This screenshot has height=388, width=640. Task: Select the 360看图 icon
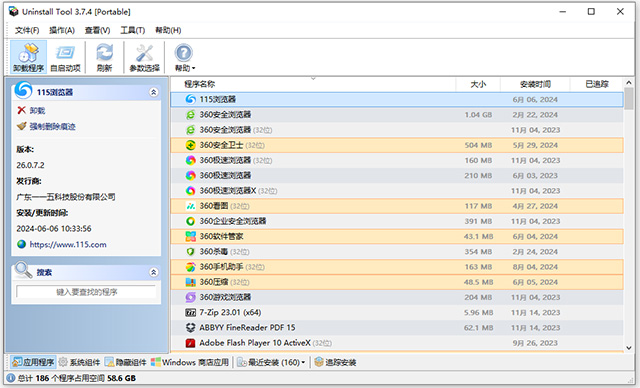pyautogui.click(x=191, y=206)
